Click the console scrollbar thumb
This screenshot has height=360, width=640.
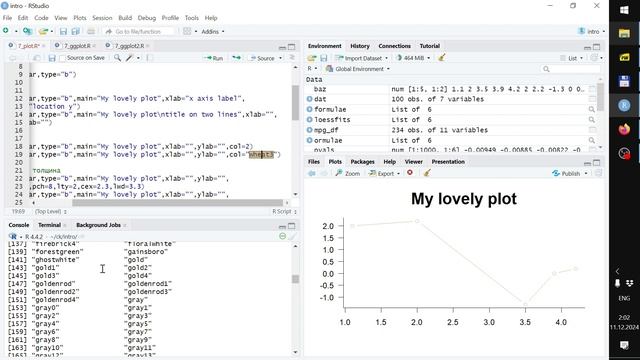296,279
